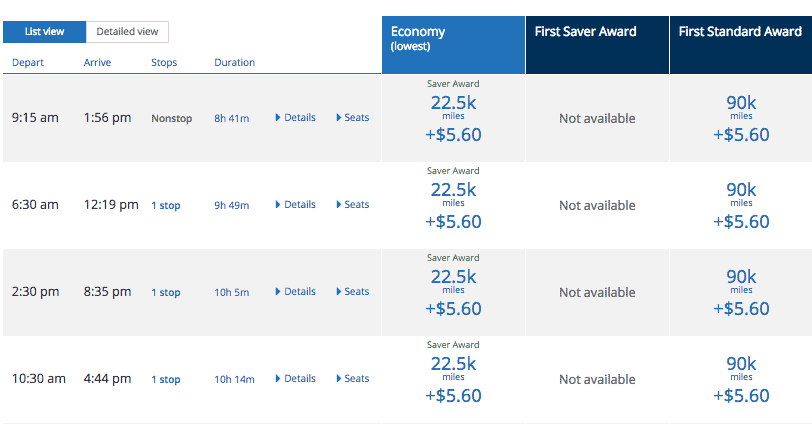This screenshot has height=424, width=812.
Task: Click the 12:19 pm arrival time
Action: pyautogui.click(x=111, y=205)
